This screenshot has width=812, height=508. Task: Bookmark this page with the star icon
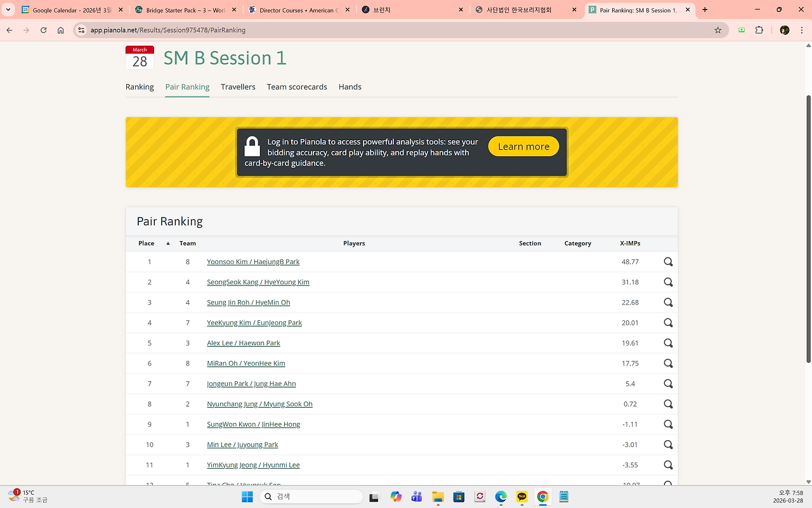718,30
